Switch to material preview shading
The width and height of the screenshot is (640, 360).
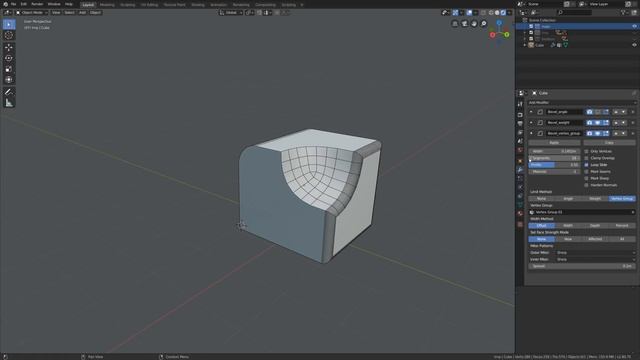pos(503,13)
